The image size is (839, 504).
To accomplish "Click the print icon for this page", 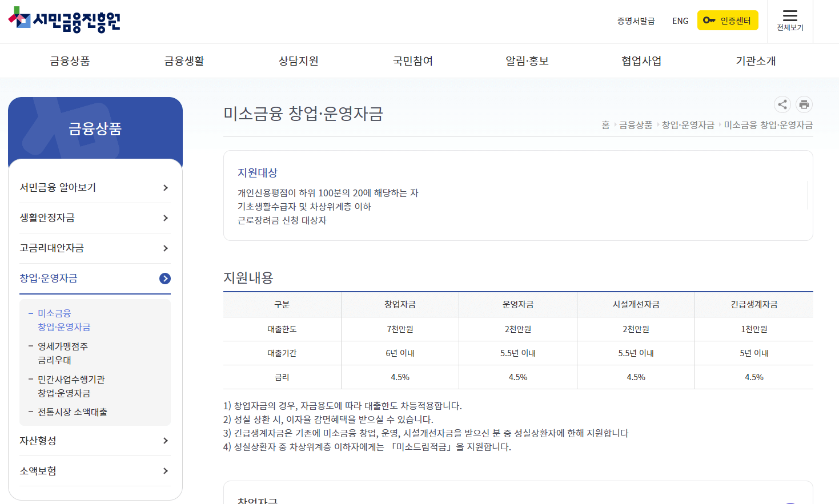I will 804,104.
